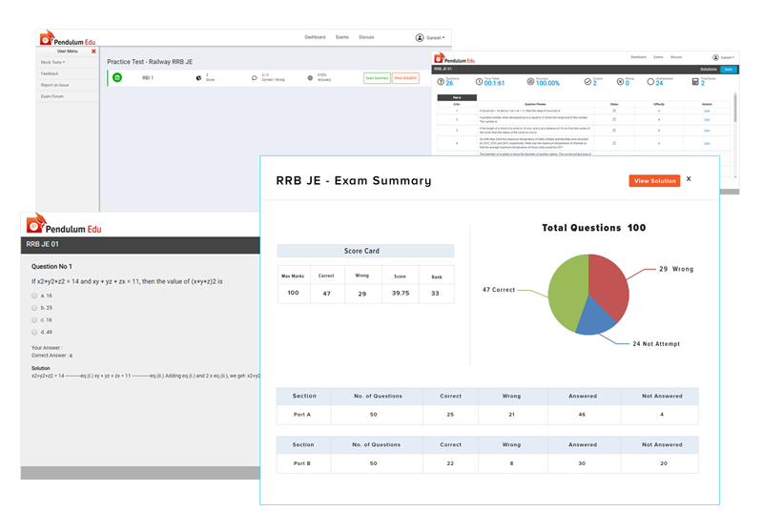Click the green RBI 1 test icon
The image size is (763, 532).
click(117, 77)
